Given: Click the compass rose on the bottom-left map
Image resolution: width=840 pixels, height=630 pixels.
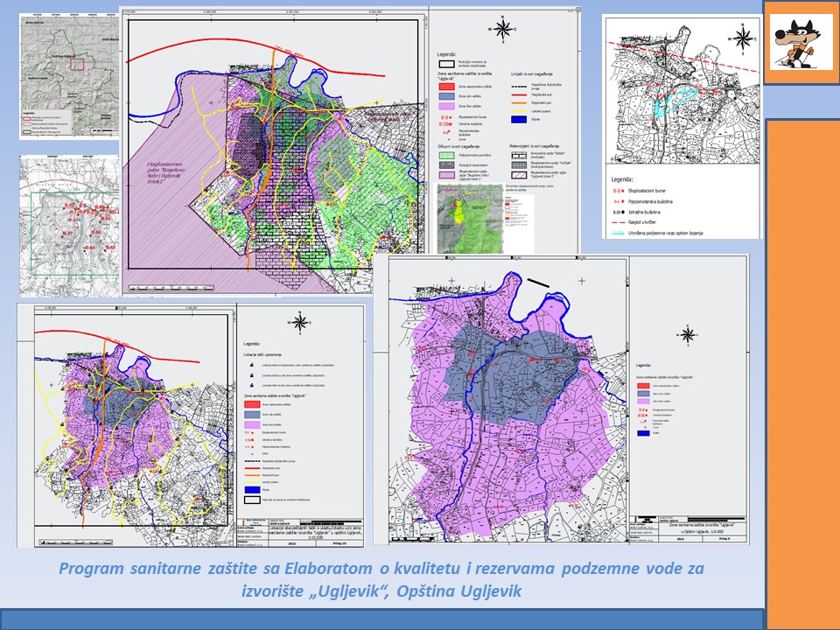Looking at the screenshot, I should [300, 322].
